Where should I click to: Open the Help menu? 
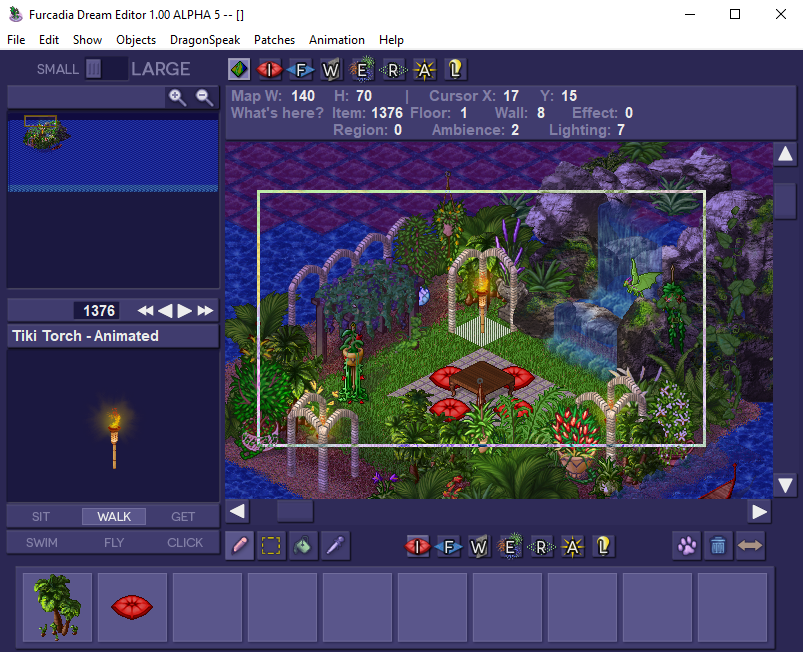click(x=391, y=40)
